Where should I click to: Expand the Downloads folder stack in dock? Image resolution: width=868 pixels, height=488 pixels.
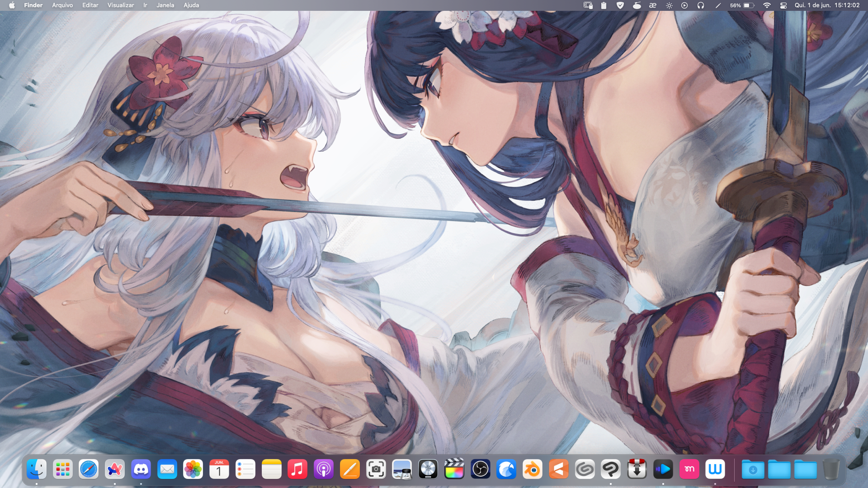753,470
